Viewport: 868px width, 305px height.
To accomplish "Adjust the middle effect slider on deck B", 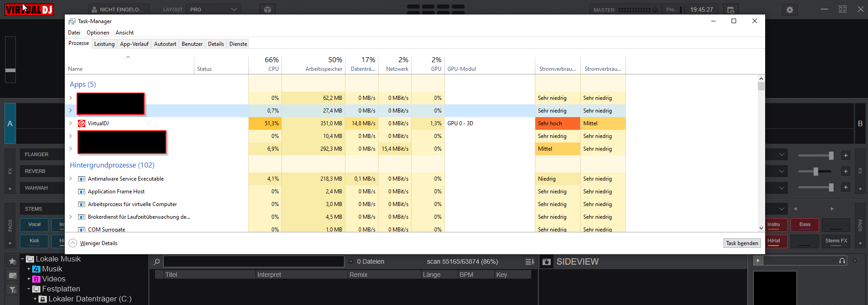I will coord(816,172).
